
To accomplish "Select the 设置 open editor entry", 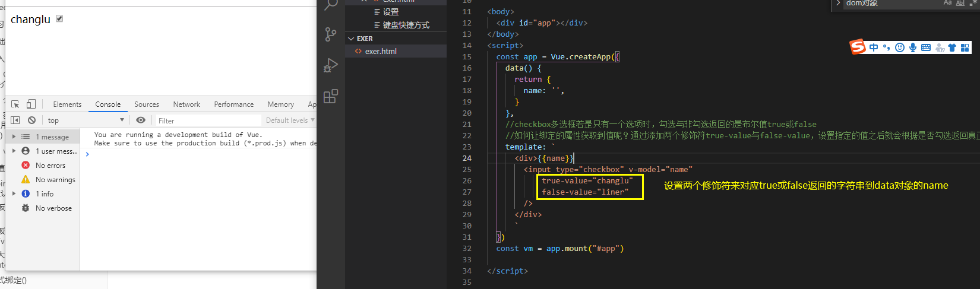I will tap(391, 12).
